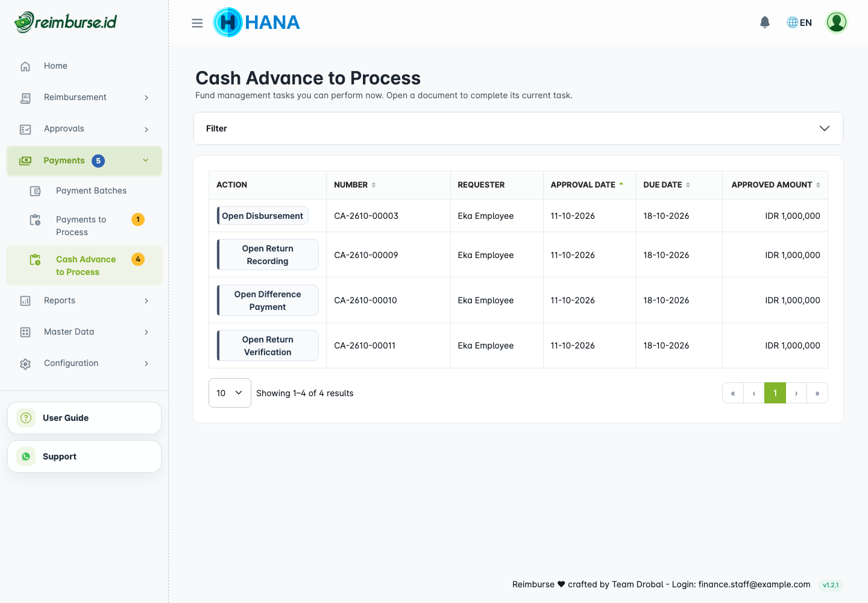Expand the Approvals submenu chevron
Image resolution: width=868 pixels, height=603 pixels.
146,129
